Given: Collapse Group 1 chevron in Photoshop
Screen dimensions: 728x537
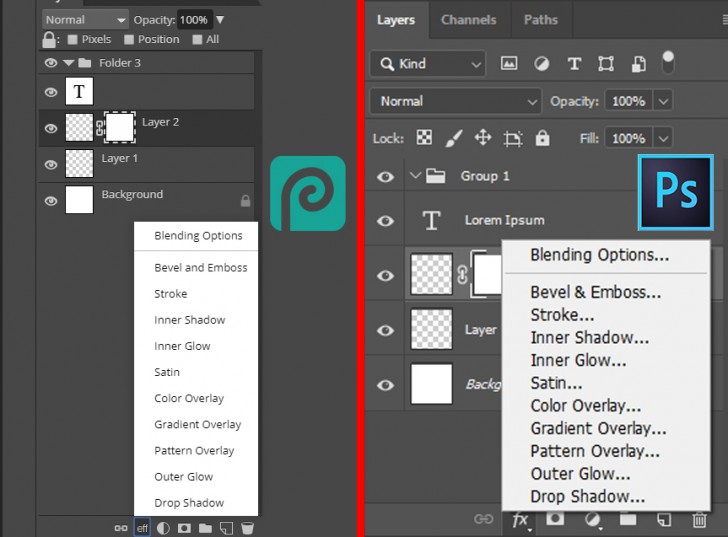Looking at the screenshot, I should (416, 175).
